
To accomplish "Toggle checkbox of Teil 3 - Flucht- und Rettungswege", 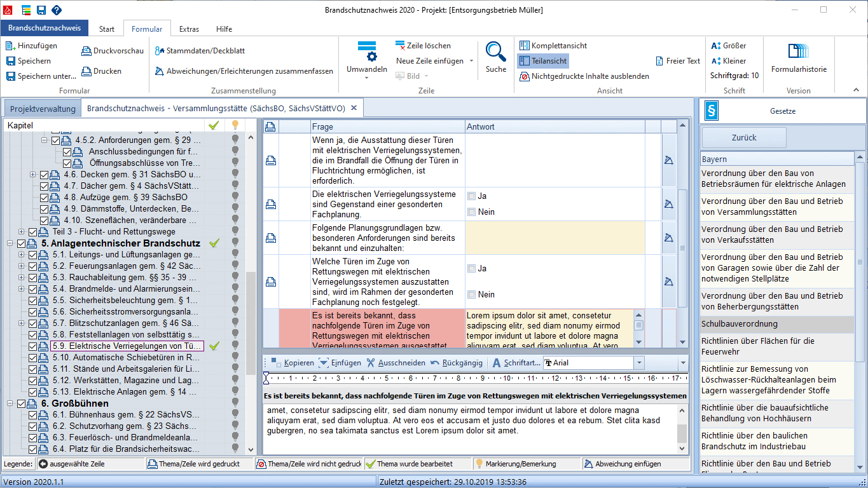I will point(34,232).
